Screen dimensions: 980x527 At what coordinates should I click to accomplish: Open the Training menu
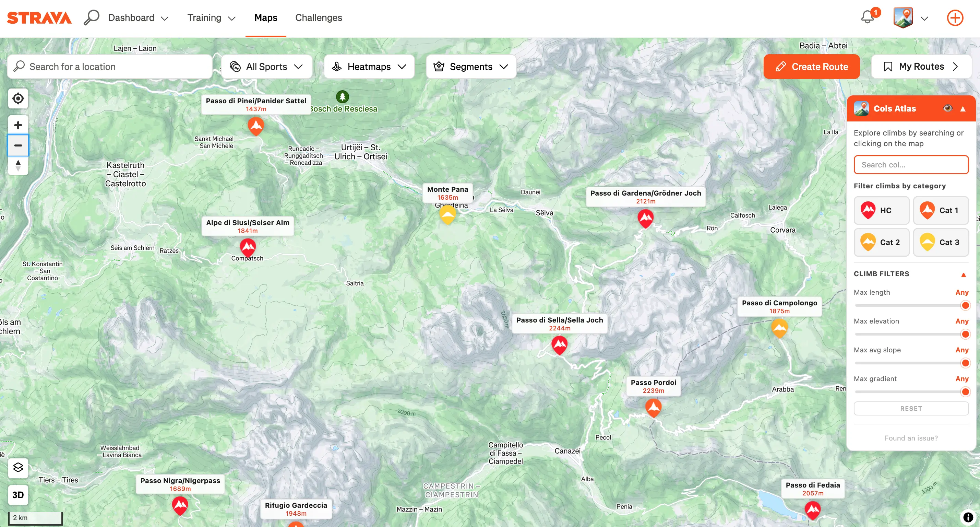pos(211,17)
